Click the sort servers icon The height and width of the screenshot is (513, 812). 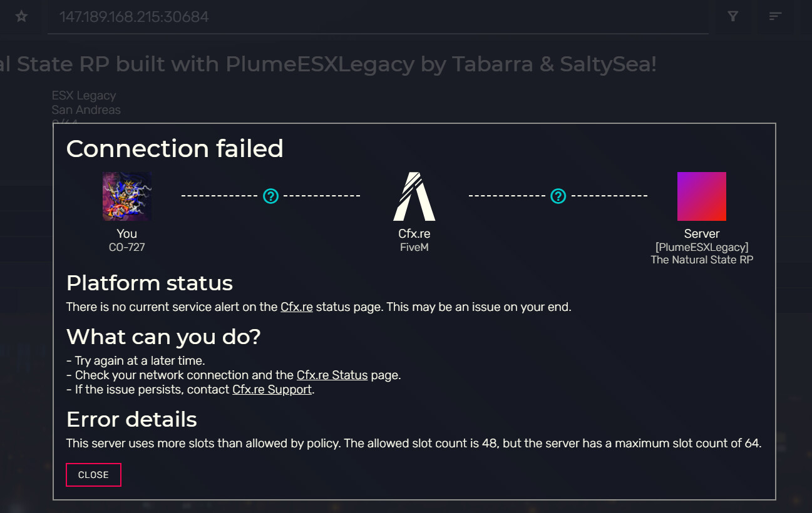tap(775, 16)
